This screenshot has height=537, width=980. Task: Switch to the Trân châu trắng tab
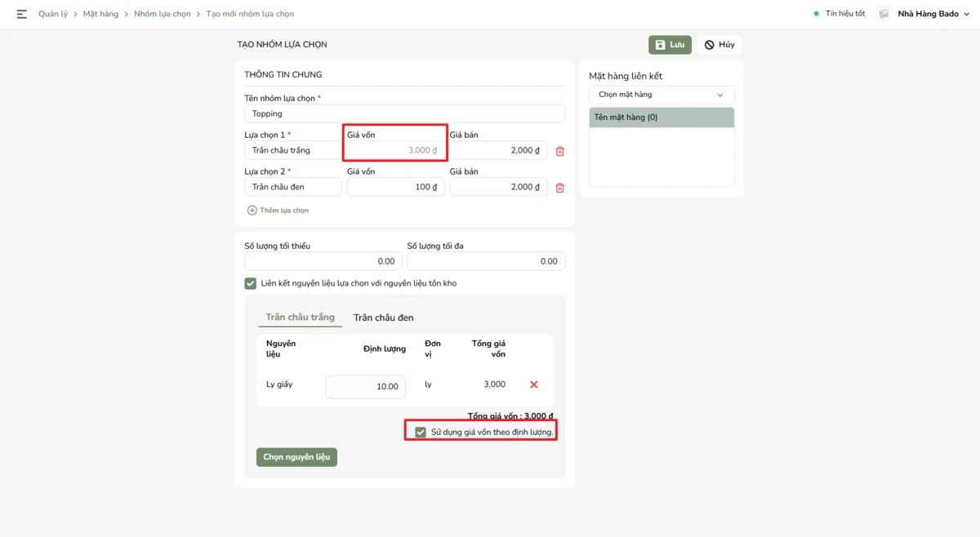click(300, 317)
